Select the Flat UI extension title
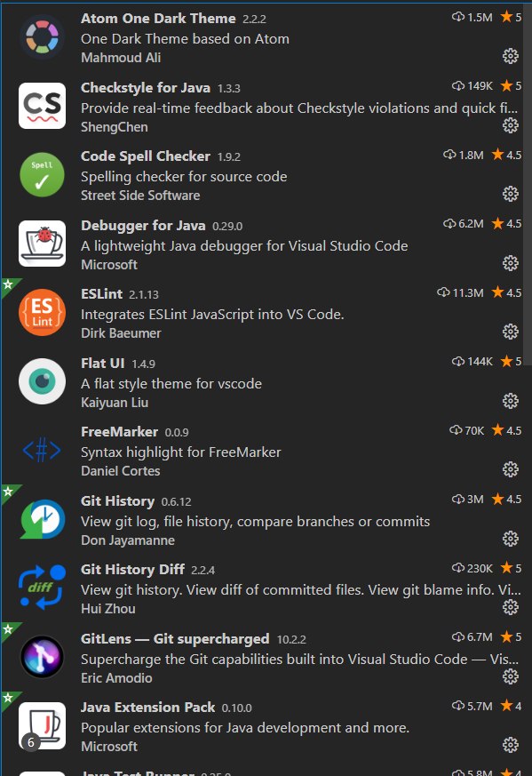The image size is (532, 776). [103, 363]
